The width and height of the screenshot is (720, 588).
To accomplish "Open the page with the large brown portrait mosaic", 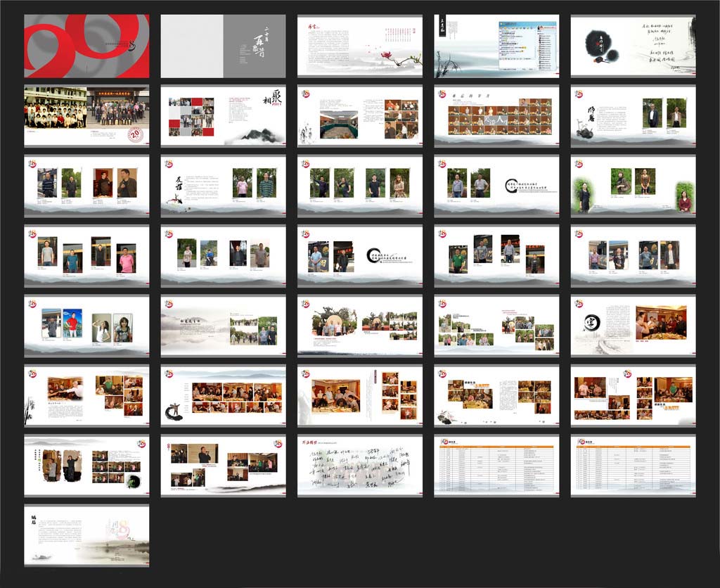I will (497, 116).
